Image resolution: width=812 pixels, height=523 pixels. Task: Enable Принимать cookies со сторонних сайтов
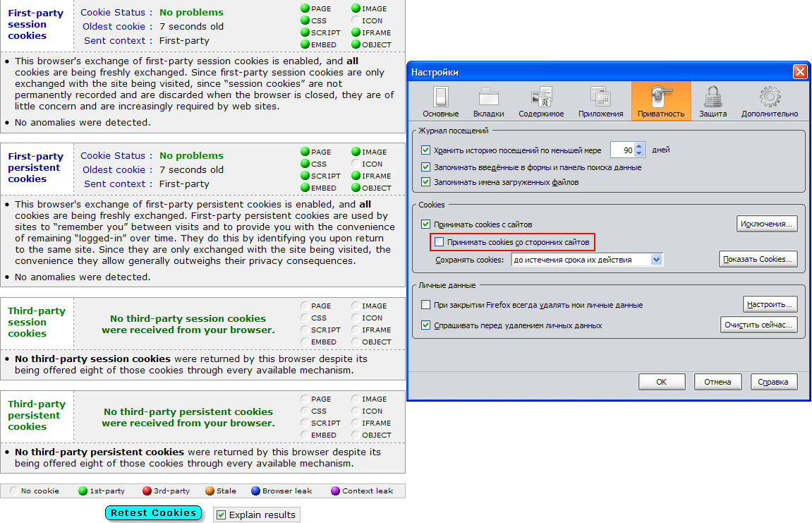(x=439, y=241)
